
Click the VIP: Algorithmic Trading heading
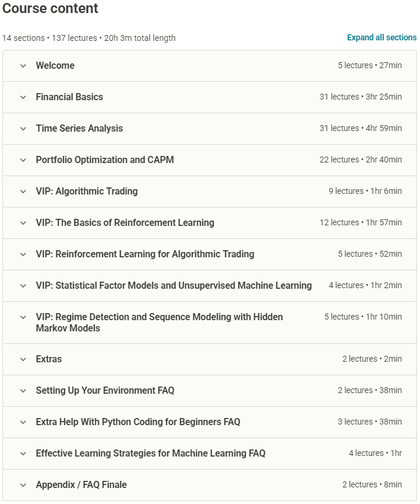(86, 192)
